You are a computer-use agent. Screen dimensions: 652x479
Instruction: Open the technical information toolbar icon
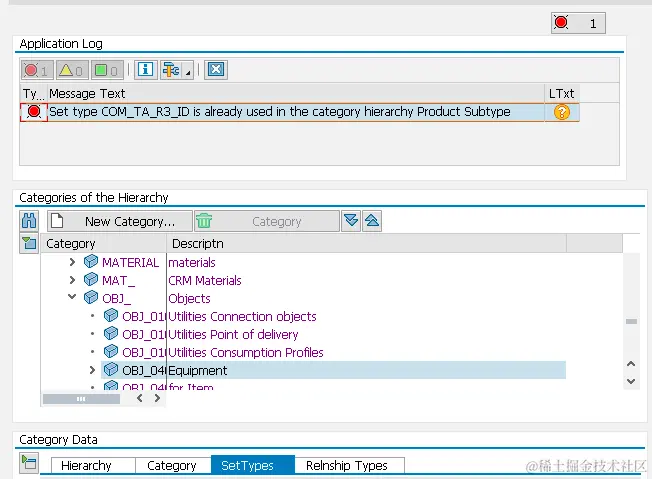[x=171, y=69]
